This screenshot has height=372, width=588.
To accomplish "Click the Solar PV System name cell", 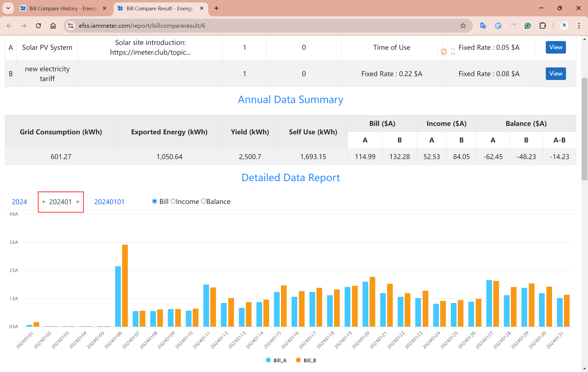I will pyautogui.click(x=47, y=47).
